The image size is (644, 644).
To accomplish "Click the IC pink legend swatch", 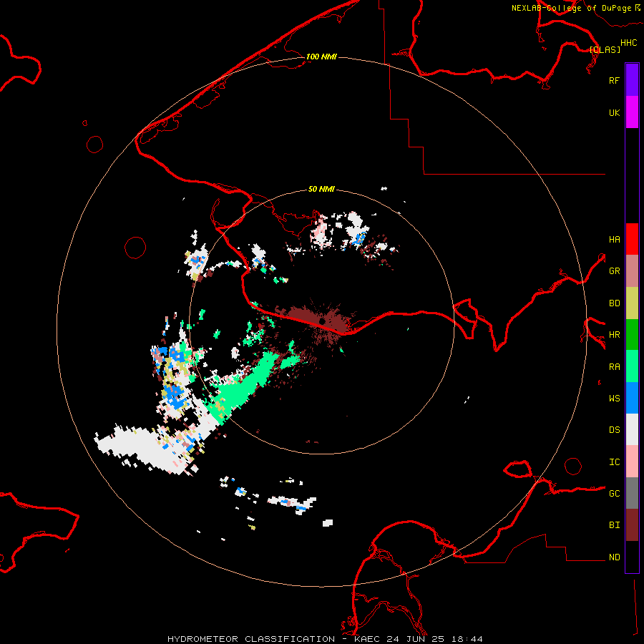I will click(x=632, y=462).
